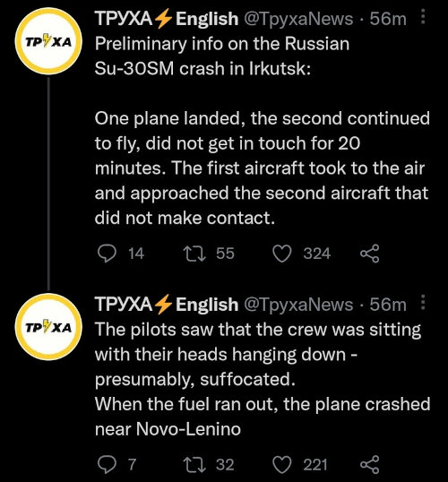
Task: Retweet the second tweet with 32 retweets
Action: [194, 464]
